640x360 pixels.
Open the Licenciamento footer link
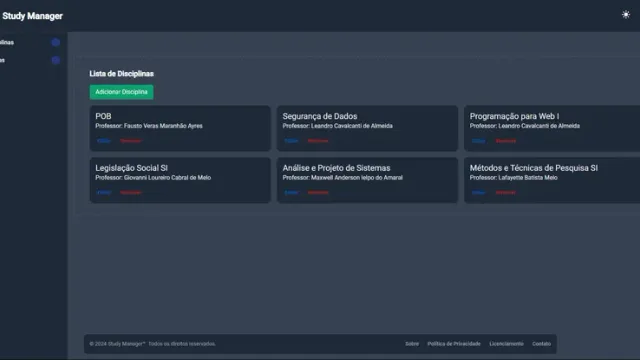tap(506, 344)
